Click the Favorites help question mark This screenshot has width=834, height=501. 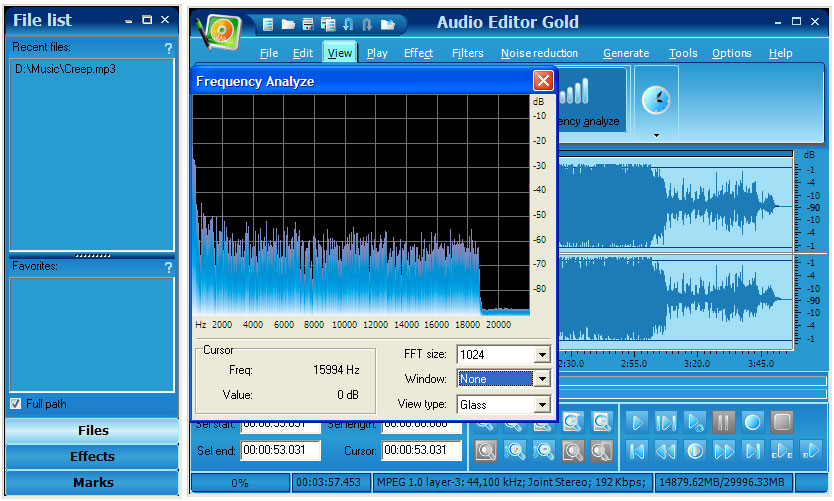[x=168, y=268]
